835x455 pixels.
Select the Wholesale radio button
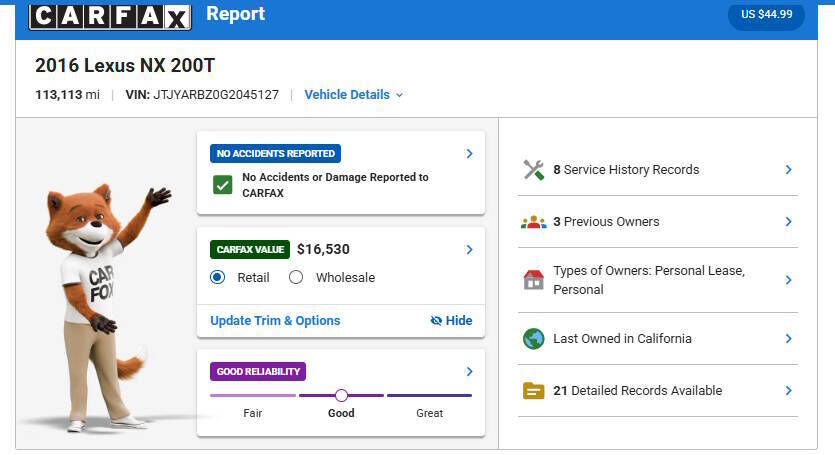tap(296, 277)
